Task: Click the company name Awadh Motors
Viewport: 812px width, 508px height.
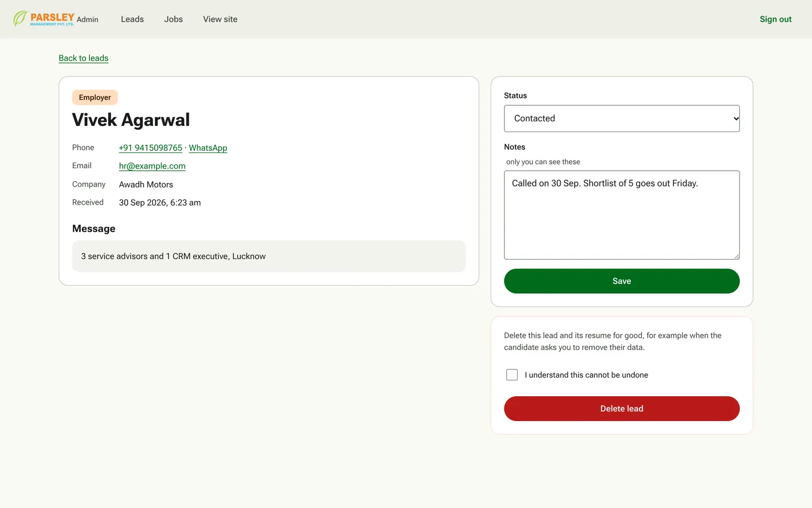Action: click(146, 184)
